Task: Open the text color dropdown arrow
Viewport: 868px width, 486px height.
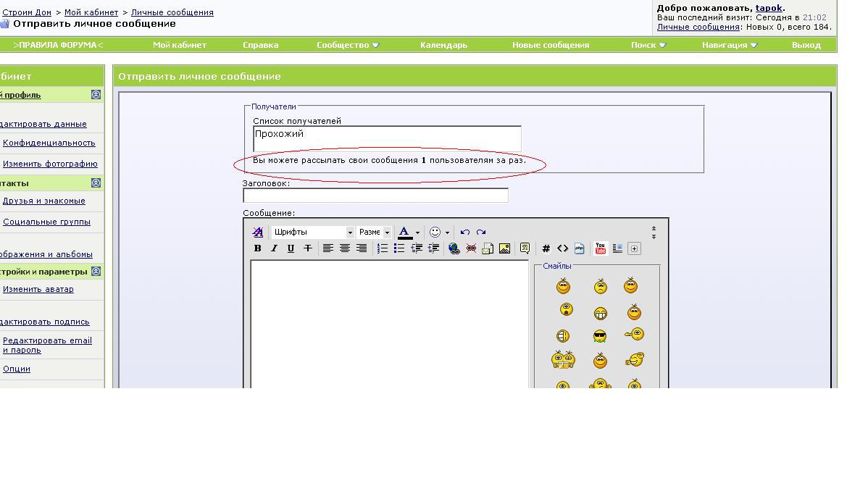Action: point(417,232)
